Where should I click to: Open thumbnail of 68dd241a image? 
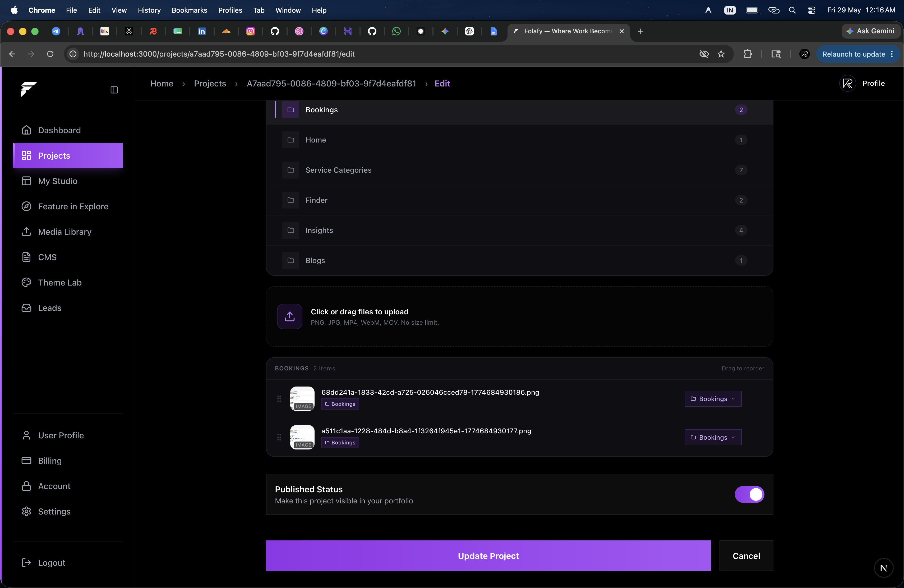click(x=302, y=399)
